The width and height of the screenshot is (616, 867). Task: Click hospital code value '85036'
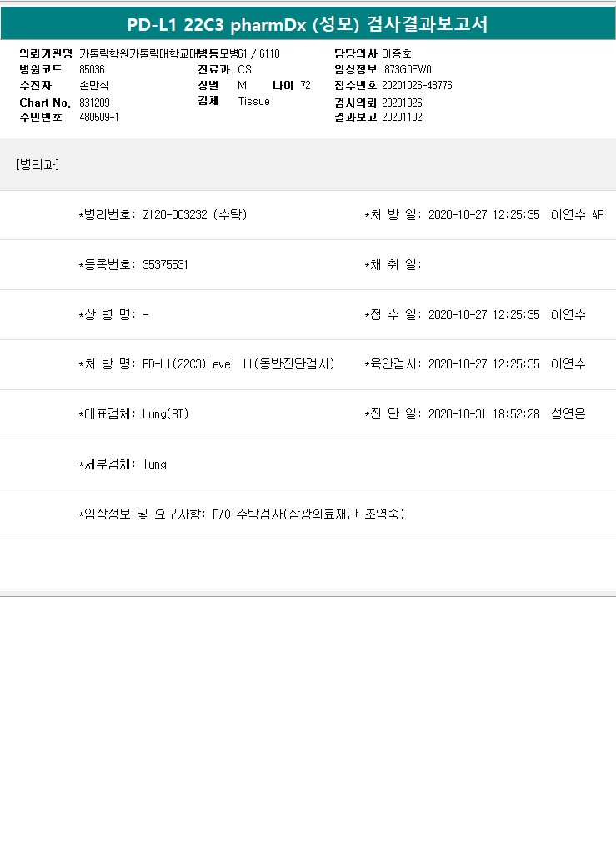click(92, 69)
